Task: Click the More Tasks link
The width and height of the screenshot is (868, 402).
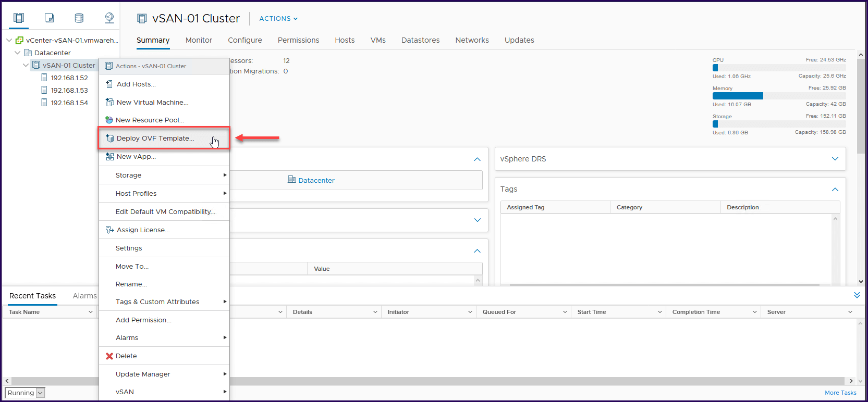Action: point(840,393)
